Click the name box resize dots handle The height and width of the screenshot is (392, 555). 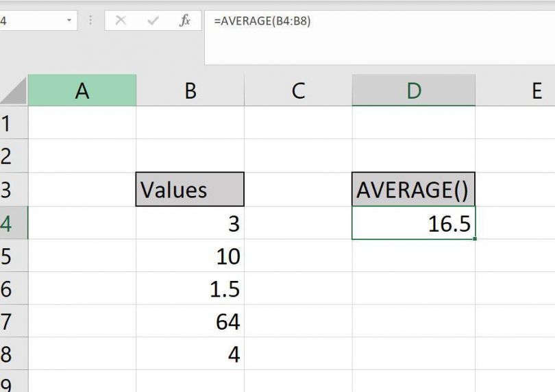(90, 21)
